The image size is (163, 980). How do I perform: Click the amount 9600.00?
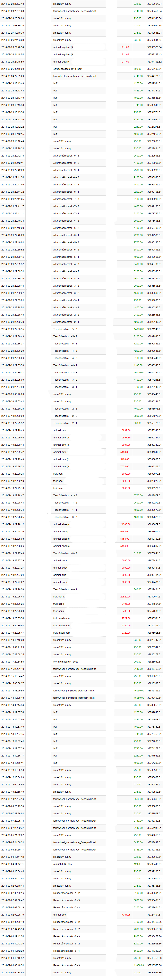tap(138, 156)
